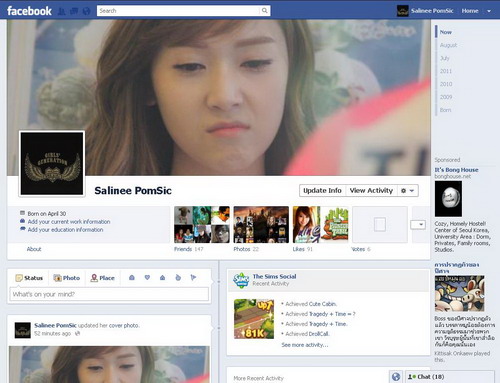Click the View Activity button
Screen dimensions: 500x383
click(x=371, y=191)
